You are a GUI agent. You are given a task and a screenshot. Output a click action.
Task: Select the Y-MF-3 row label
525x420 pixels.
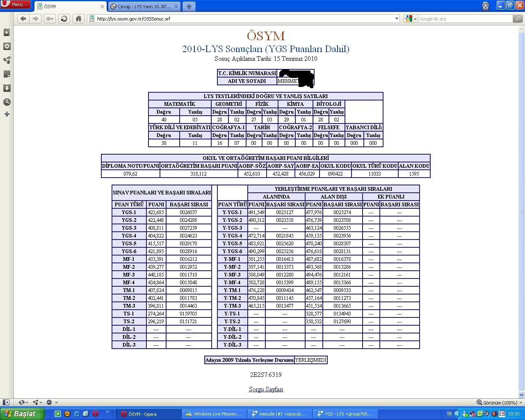(232, 275)
